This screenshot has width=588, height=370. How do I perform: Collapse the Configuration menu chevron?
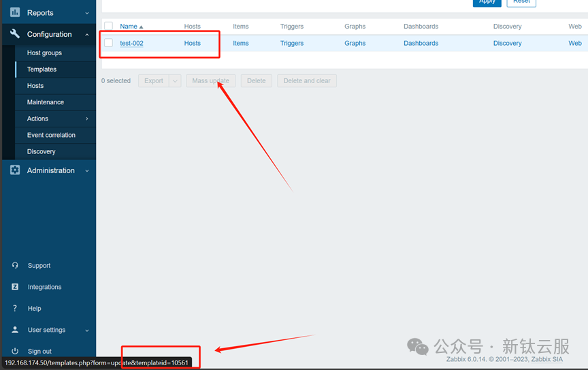pos(87,34)
